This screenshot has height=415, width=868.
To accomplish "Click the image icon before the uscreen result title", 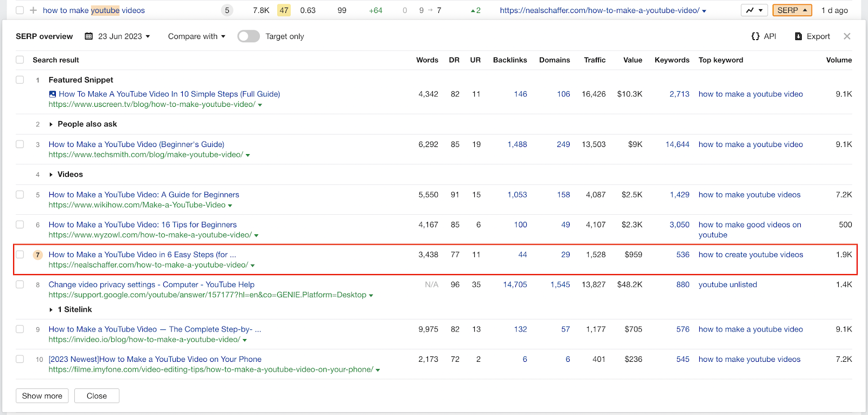I will click(53, 94).
